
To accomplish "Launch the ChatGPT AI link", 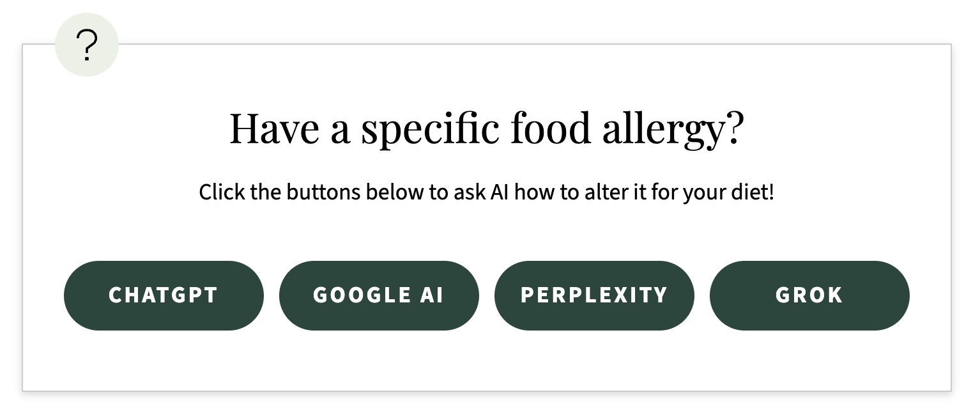I will coord(164,295).
